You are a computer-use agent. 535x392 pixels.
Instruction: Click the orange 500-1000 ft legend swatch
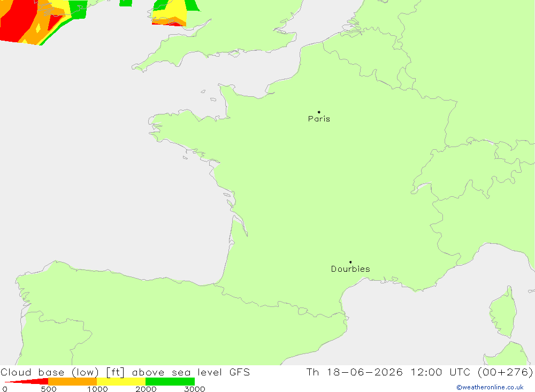[73, 381]
